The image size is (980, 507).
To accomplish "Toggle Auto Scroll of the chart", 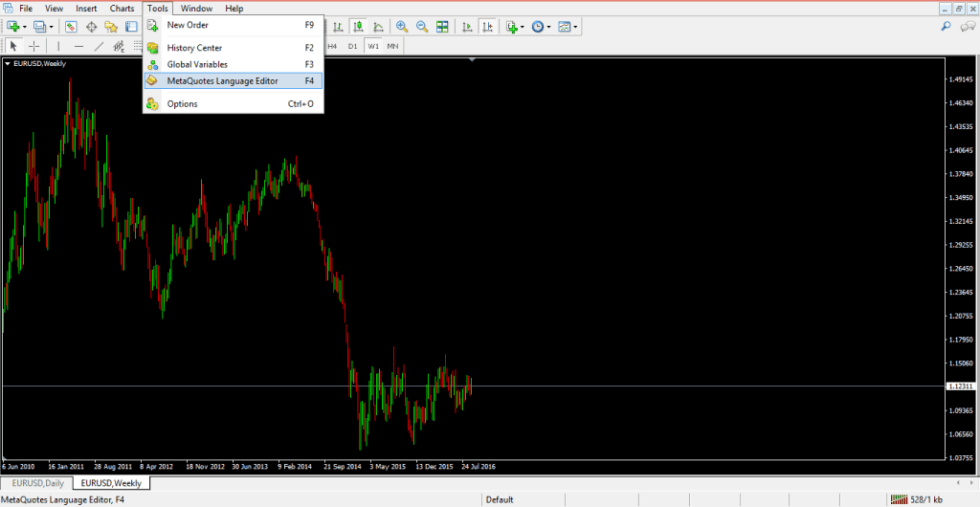I will point(466,26).
